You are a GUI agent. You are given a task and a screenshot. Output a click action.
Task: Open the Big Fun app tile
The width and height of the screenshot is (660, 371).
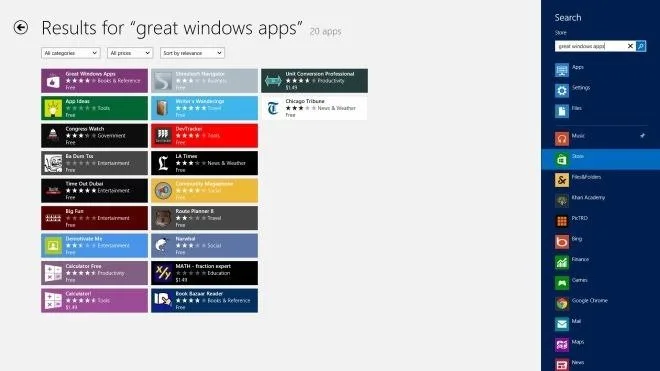(95, 218)
